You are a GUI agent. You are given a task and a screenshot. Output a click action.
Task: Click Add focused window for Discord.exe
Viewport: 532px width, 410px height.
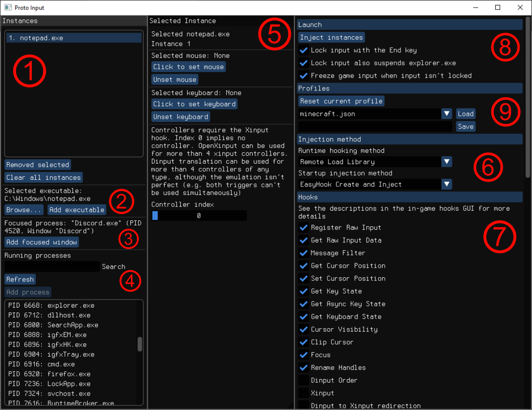(x=41, y=242)
